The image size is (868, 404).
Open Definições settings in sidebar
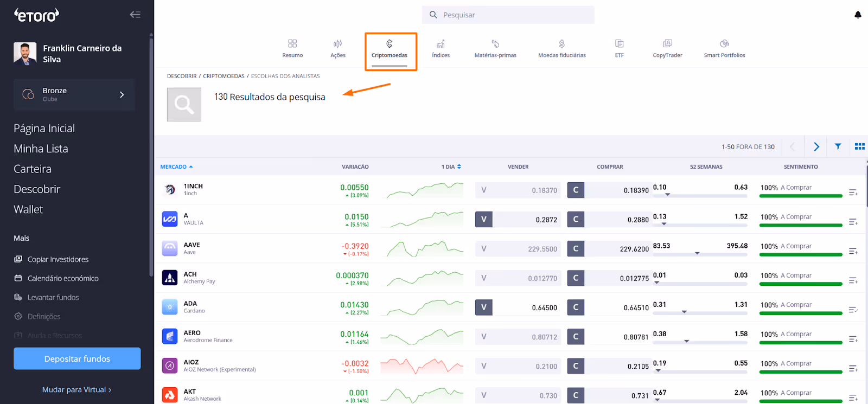(37, 316)
